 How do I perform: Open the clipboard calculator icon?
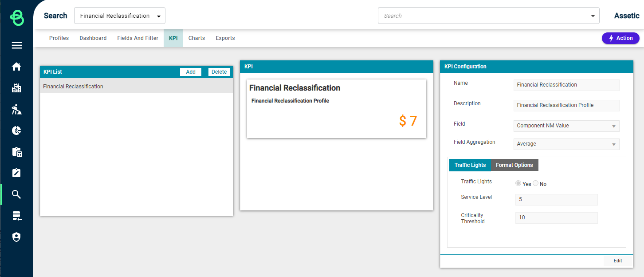(16, 152)
